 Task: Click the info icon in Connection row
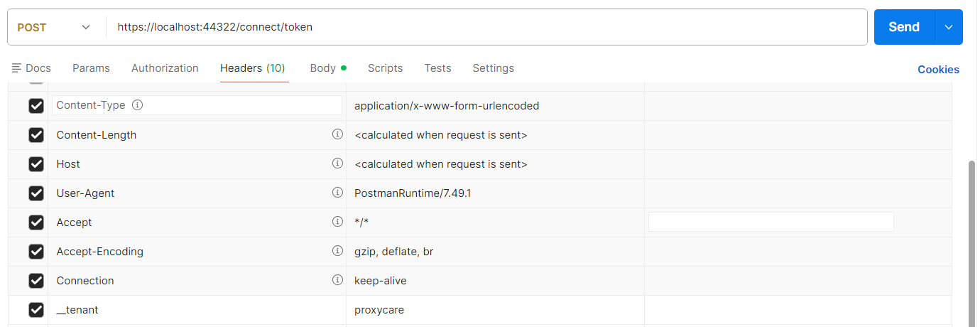coord(337,280)
